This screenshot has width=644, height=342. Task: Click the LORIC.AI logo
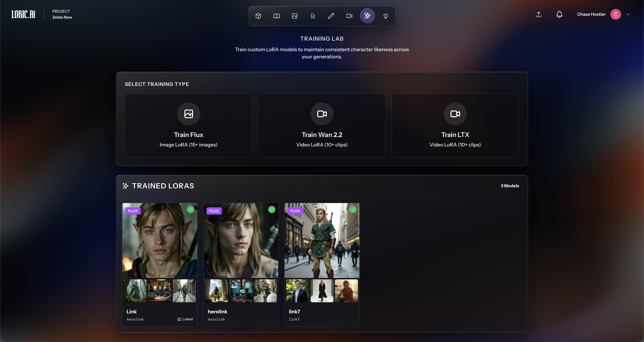pos(23,14)
